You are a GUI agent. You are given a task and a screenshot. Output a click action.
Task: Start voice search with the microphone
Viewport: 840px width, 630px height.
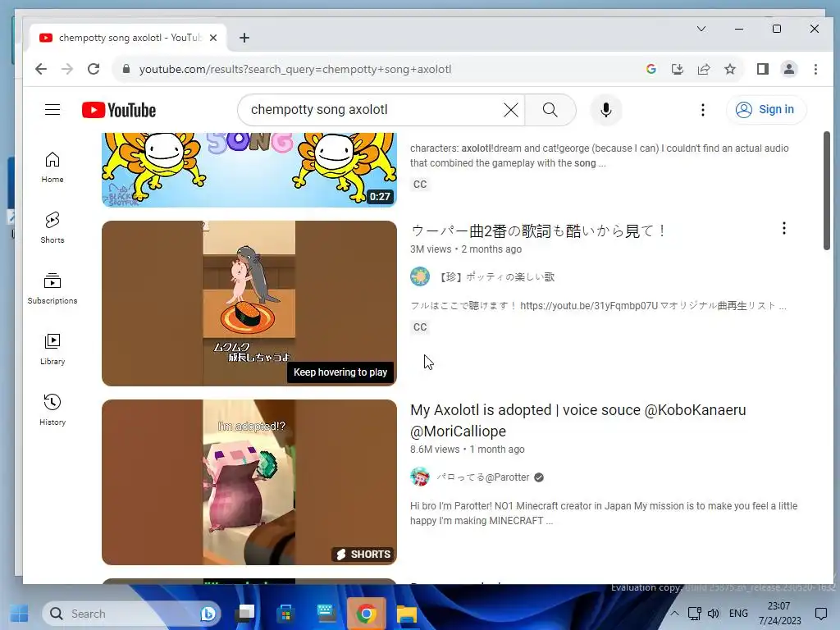[606, 110]
